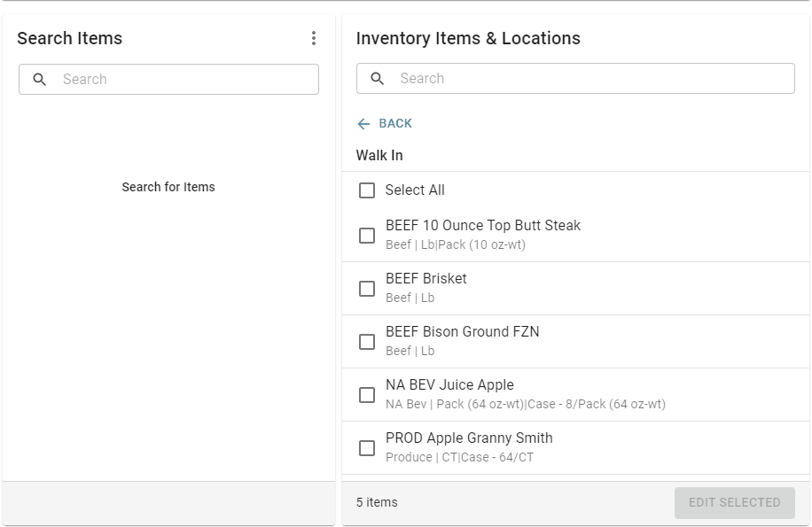Image resolution: width=812 pixels, height=527 pixels.
Task: Go back using the BACK link
Action: (395, 124)
